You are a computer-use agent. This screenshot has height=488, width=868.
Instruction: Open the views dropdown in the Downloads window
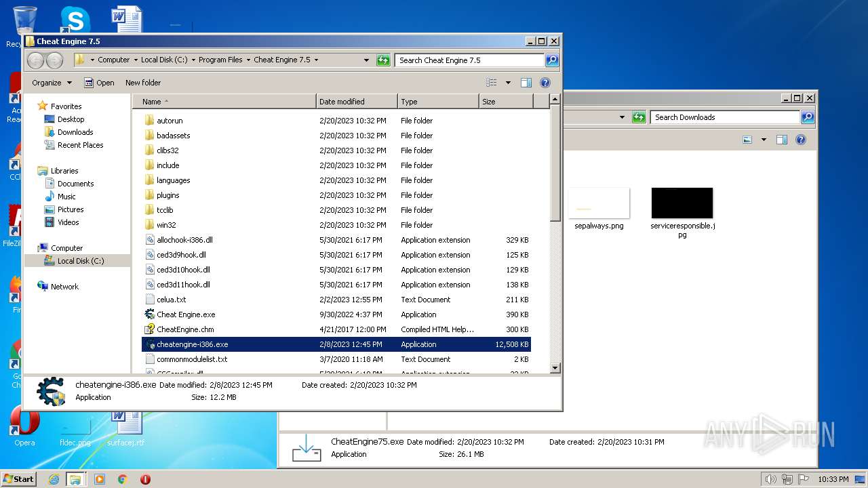pyautogui.click(x=764, y=140)
